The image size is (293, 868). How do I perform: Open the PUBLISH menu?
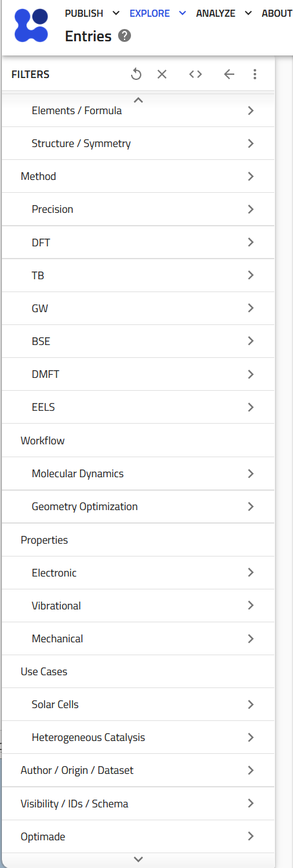click(x=92, y=13)
